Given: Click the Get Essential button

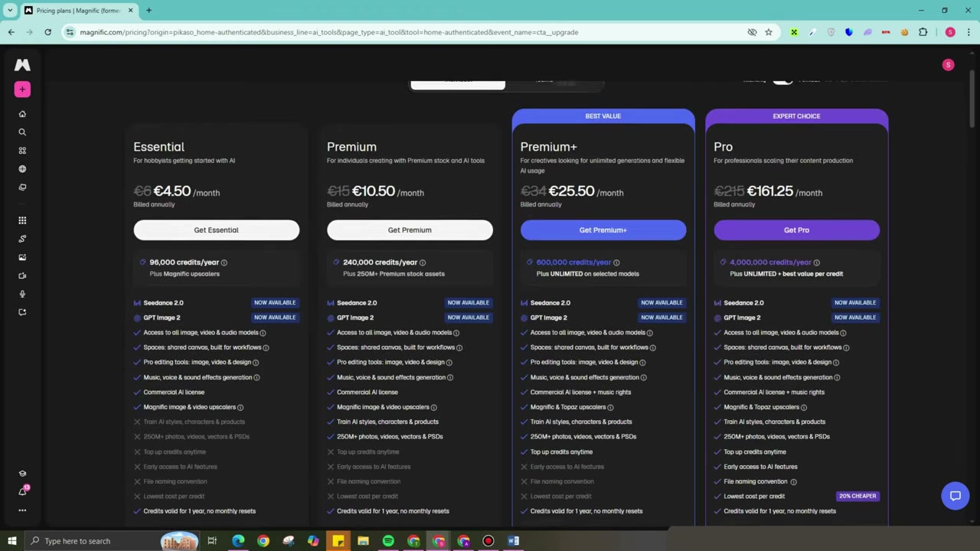Looking at the screenshot, I should pyautogui.click(x=216, y=230).
